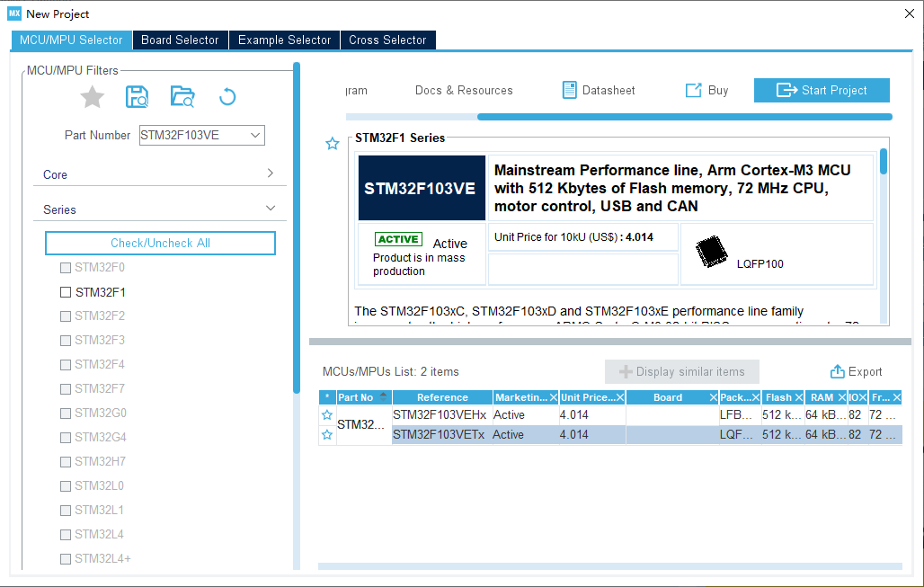Image resolution: width=924 pixels, height=587 pixels.
Task: Open the Cross Selector tab
Action: coord(387,40)
